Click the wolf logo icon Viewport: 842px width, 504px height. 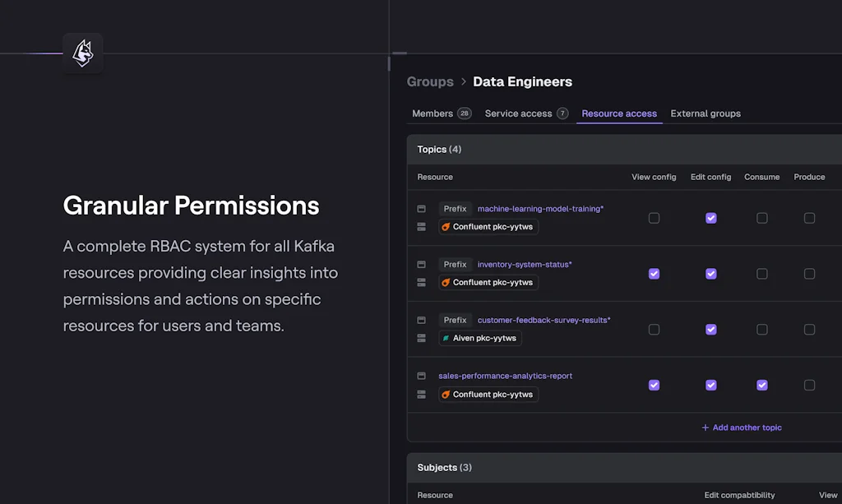click(x=83, y=53)
